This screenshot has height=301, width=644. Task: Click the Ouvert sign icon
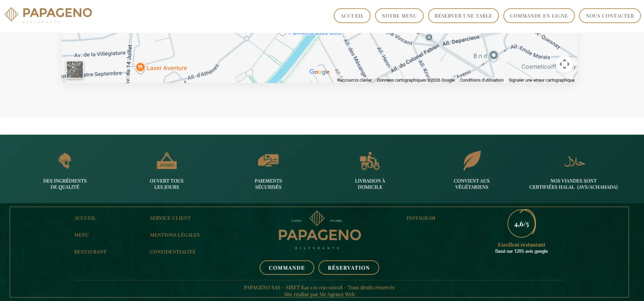(x=167, y=161)
